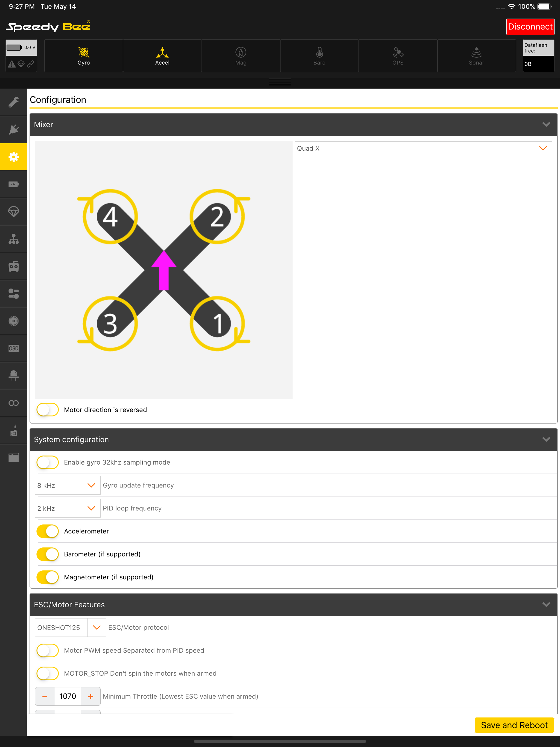Open the ONESHOT125 ESC protocol dropdown
Viewport: 560px width, 747px height.
[x=70, y=628]
